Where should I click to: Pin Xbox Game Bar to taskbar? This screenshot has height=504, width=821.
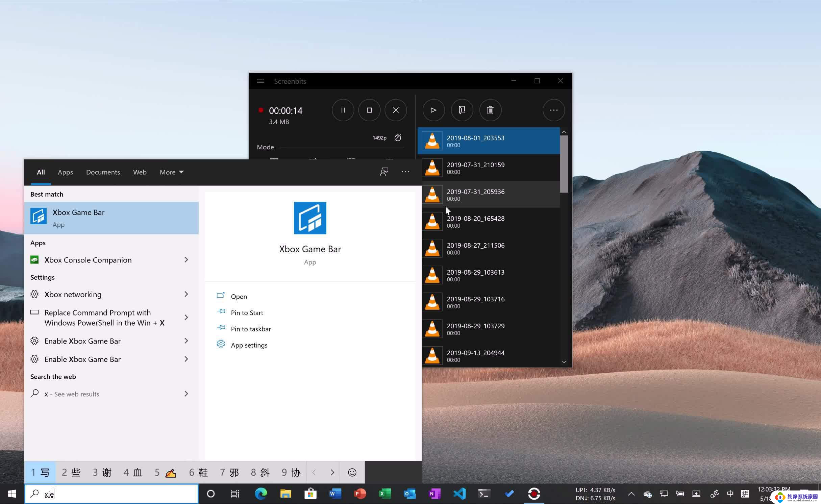pyautogui.click(x=251, y=329)
